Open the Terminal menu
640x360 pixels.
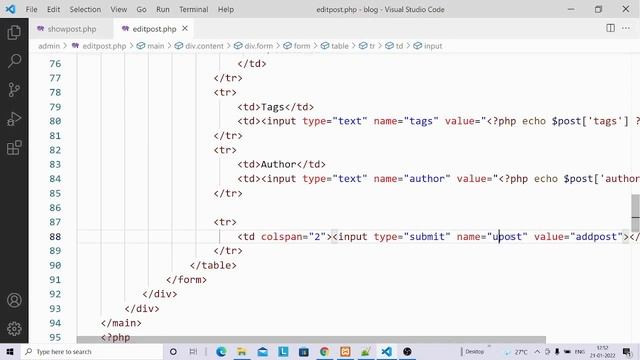click(x=193, y=9)
